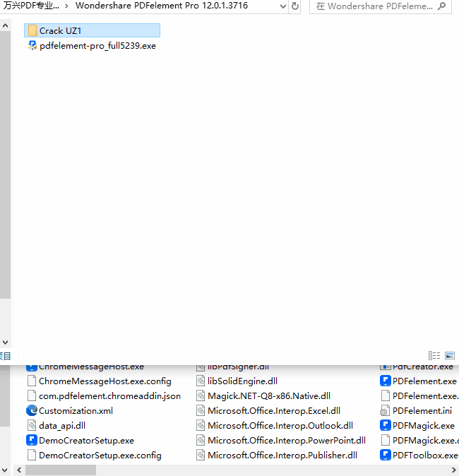Select the PDFelement.exe application icon
Viewport: 459px width, 476px height.
pyautogui.click(x=386, y=381)
